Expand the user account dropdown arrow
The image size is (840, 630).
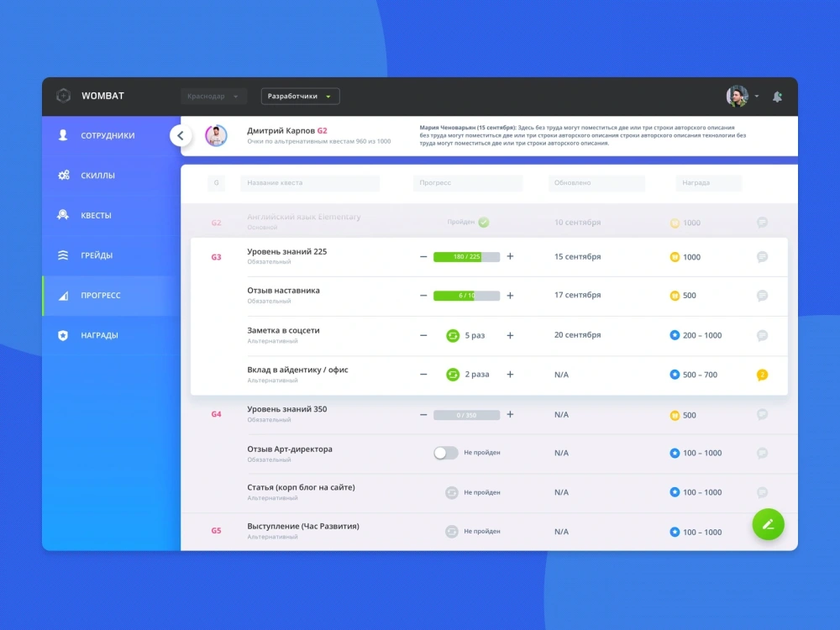[x=757, y=97]
